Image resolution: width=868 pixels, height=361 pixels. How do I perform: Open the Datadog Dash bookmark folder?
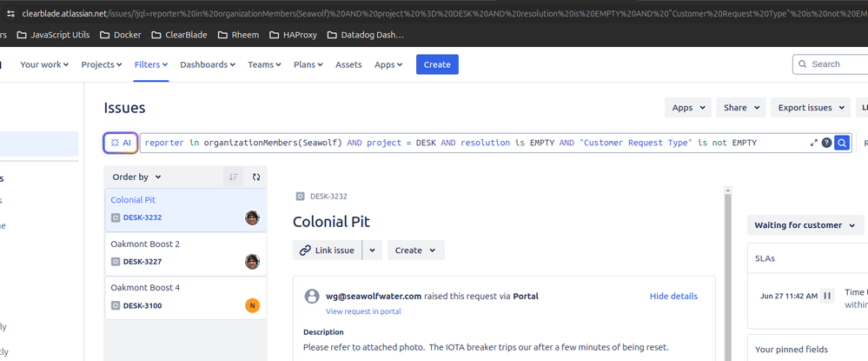point(365,35)
